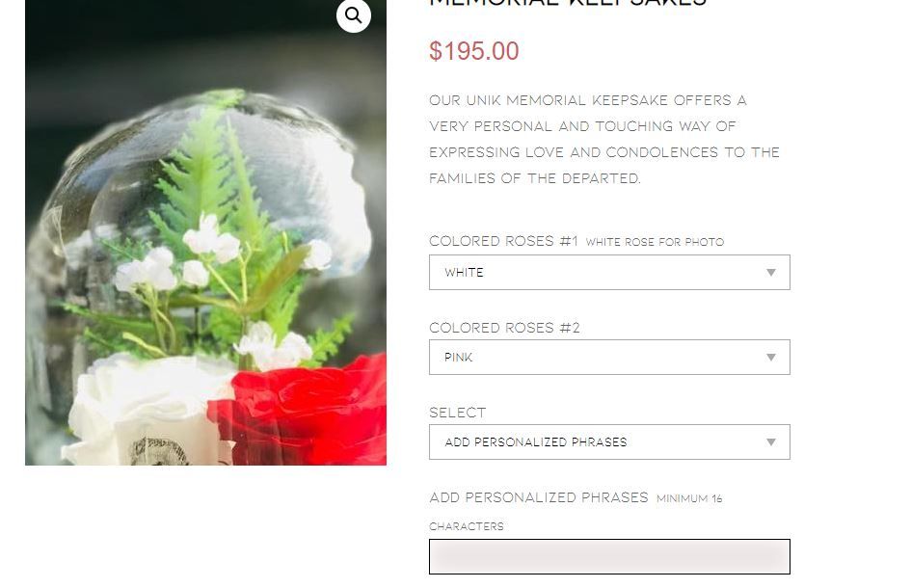The image size is (911, 588).
Task: Click the Add Personalized Phrases field label
Action: [x=539, y=497]
